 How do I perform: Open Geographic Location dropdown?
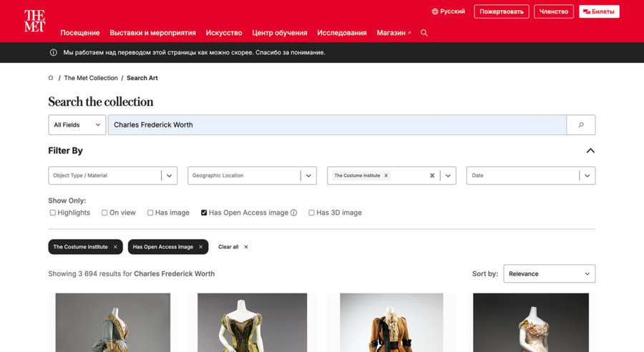click(252, 175)
